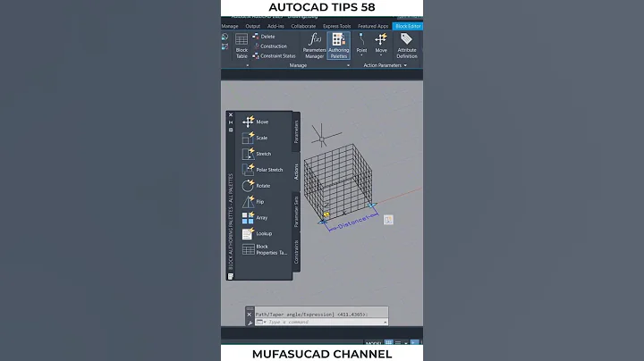The height and width of the screenshot is (361, 644).
Task: Switch to the Actions palette tab
Action: click(296, 172)
